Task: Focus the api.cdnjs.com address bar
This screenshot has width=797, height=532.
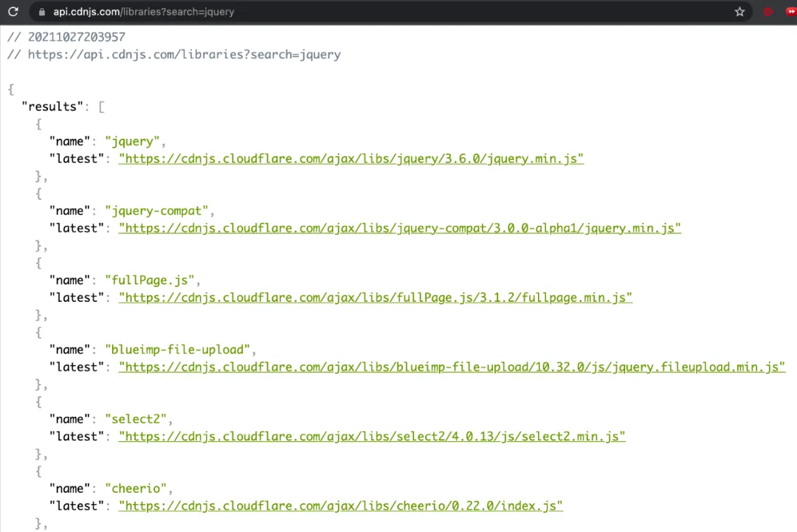Action: 389,12
